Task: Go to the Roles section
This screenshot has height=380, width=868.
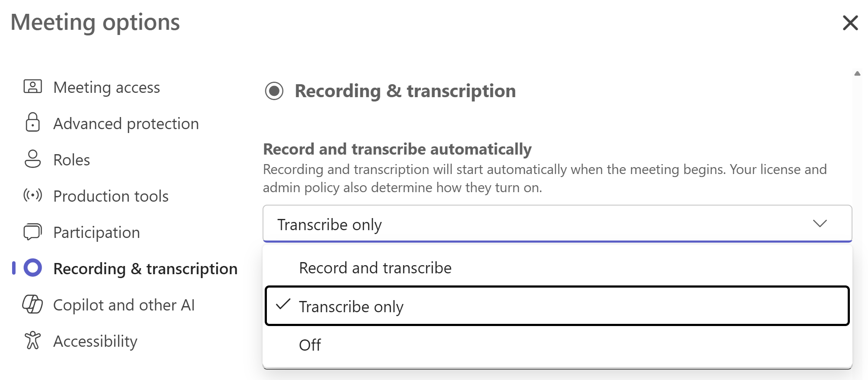Action: [x=71, y=160]
